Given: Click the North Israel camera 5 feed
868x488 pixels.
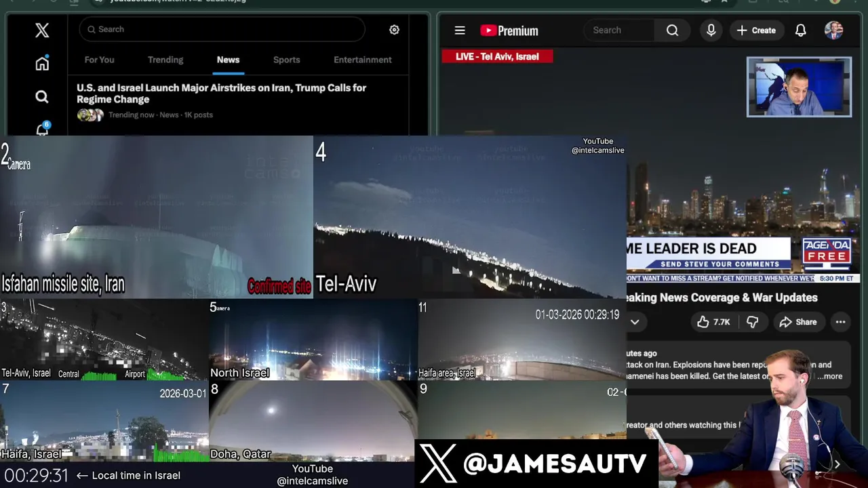Looking at the screenshot, I should (x=313, y=340).
